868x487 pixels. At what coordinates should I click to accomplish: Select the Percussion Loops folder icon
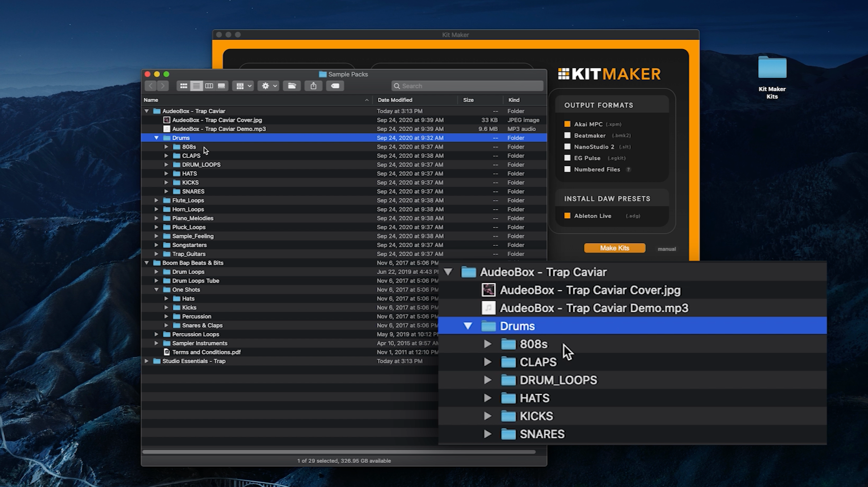(167, 334)
